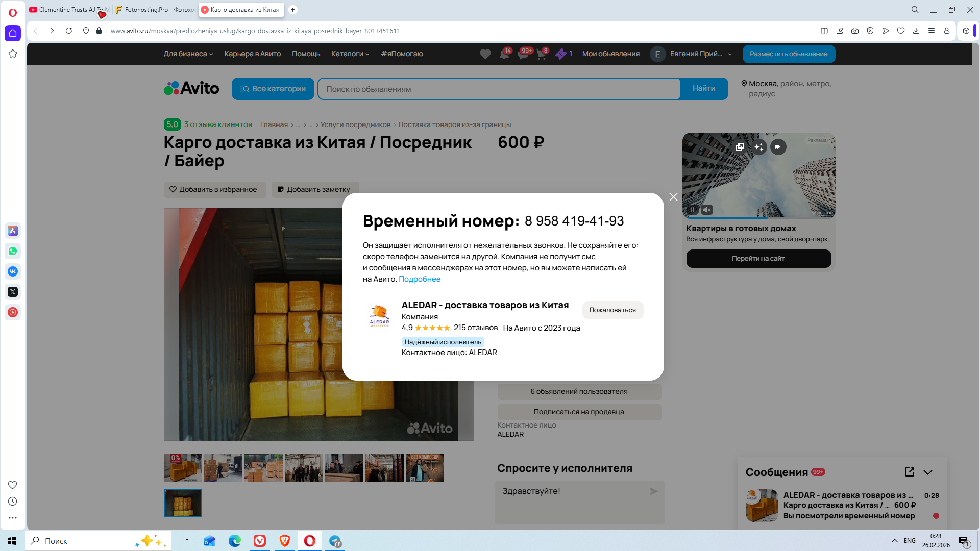Switch to Fotohosting.Pro browser tab
This screenshot has width=980, height=551.
pos(155,10)
